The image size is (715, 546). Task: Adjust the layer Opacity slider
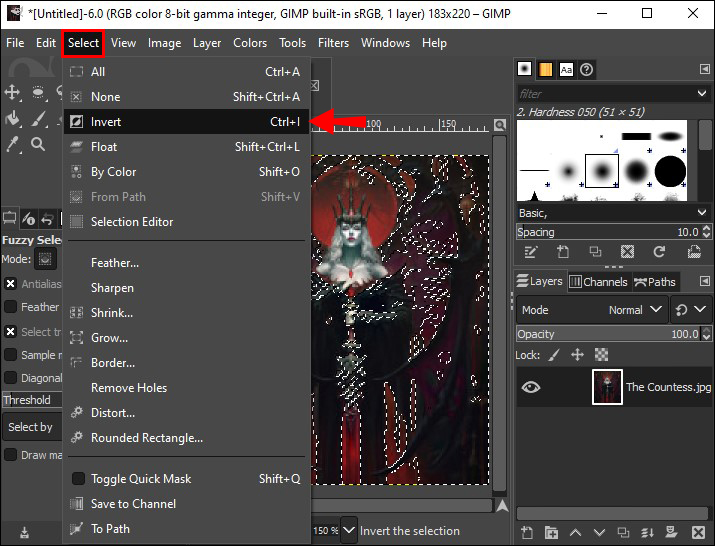609,334
